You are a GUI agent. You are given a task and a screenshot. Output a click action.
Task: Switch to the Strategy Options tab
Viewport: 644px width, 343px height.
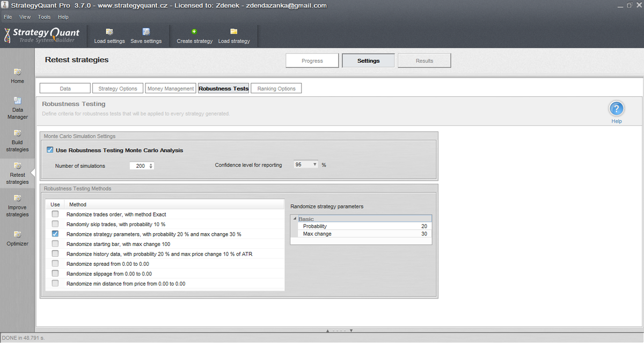tap(118, 88)
